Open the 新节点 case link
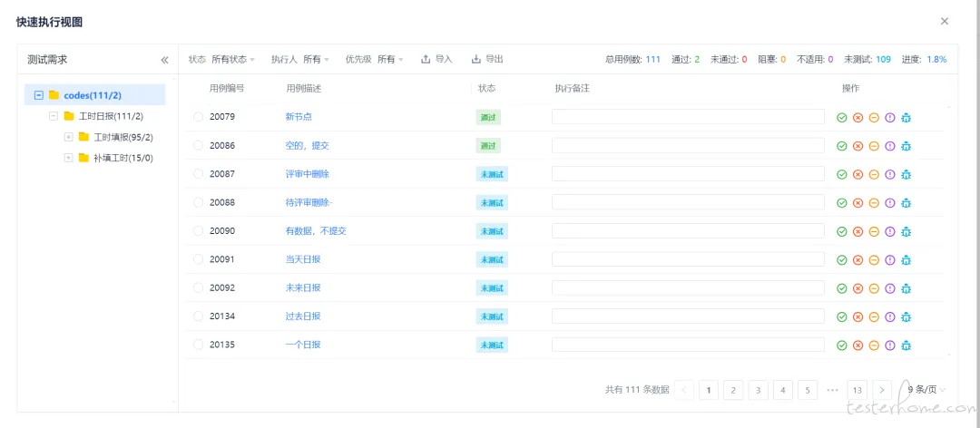The width and height of the screenshot is (980, 428). point(299,117)
